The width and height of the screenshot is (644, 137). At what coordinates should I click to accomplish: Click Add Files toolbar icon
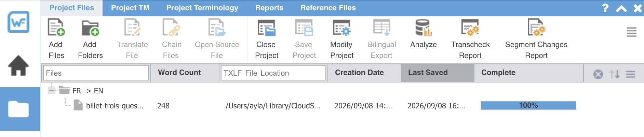(56, 28)
